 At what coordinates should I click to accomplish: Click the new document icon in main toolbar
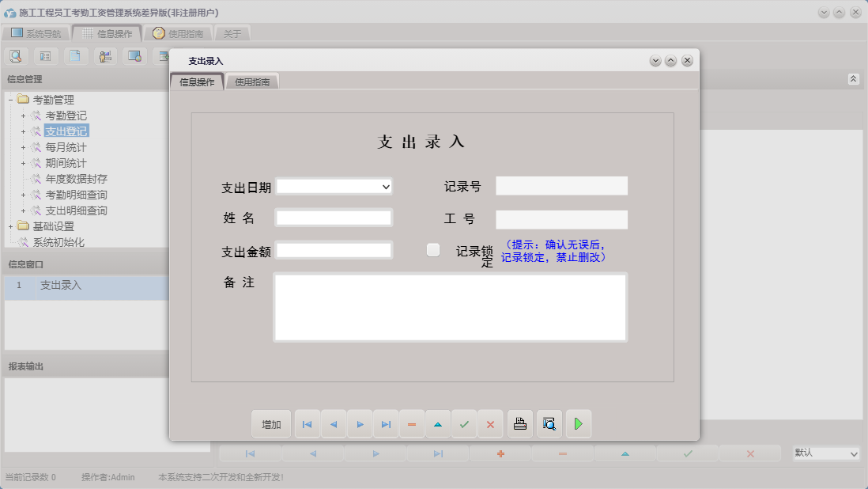coord(75,55)
